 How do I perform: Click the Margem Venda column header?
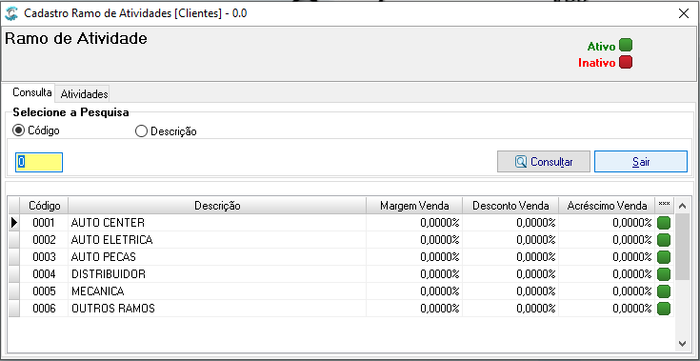[414, 206]
